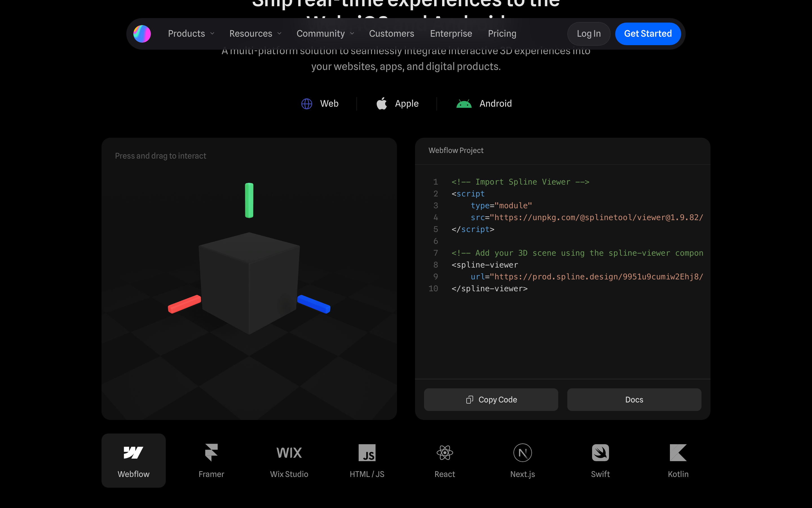Click the 'Add your 3D scene' comment line

click(x=577, y=253)
